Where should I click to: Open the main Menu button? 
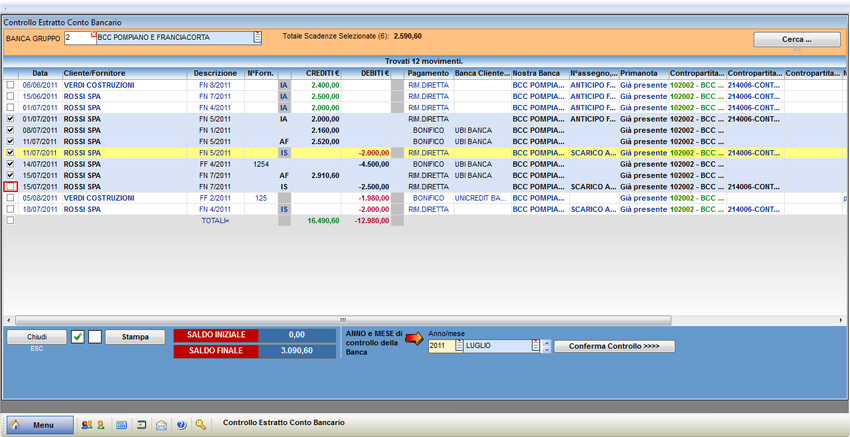click(x=40, y=425)
